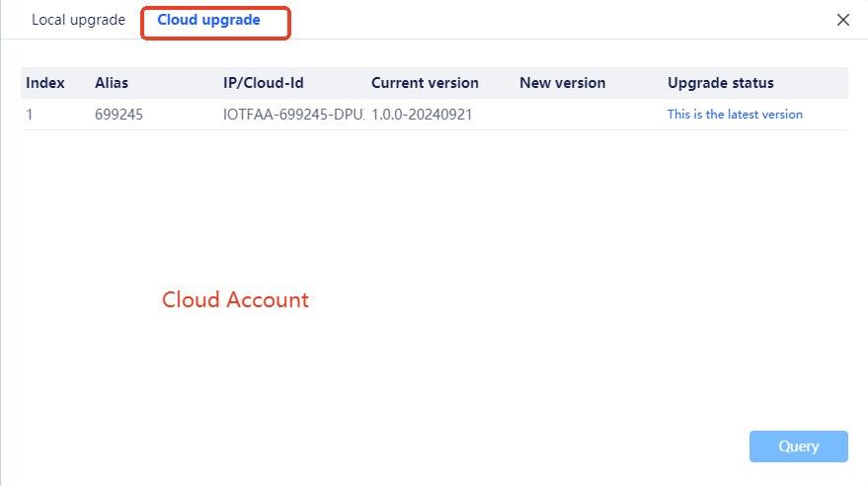Click the Upgrade status column header
This screenshot has width=868, height=486.
(x=720, y=83)
